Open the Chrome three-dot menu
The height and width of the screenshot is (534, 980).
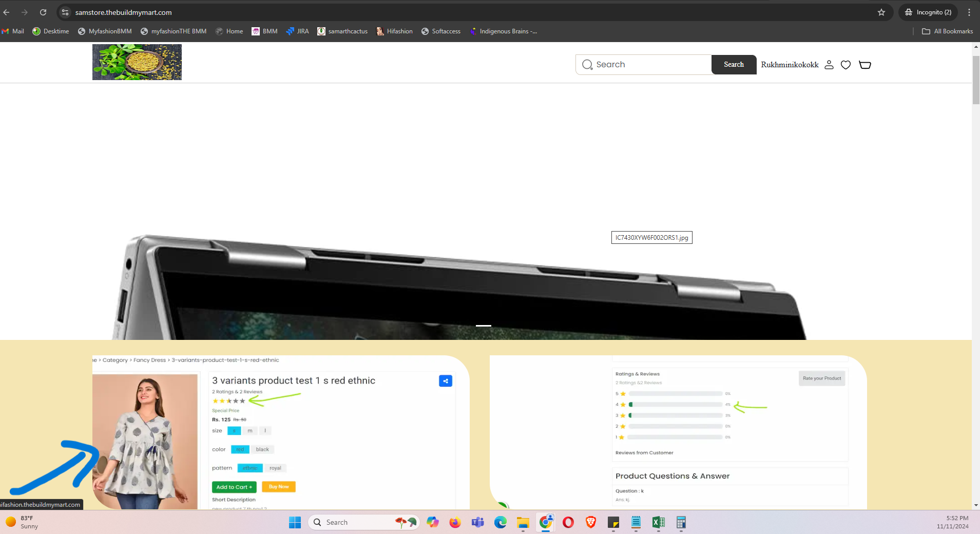tap(969, 12)
